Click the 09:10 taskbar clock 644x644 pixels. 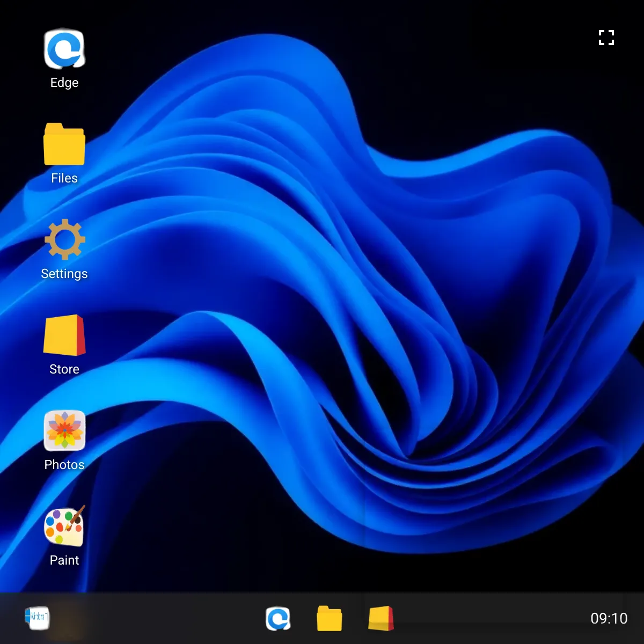[x=609, y=619]
